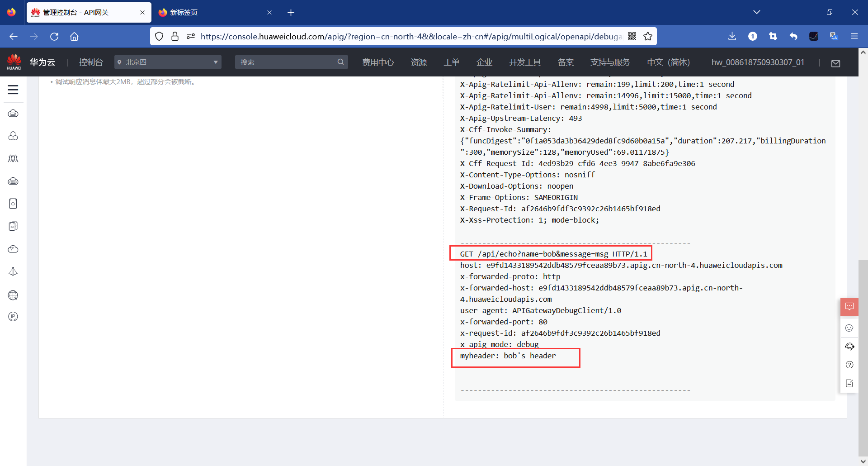Open the hamburger service list menu
Screen dimensions: 868x466
point(13,90)
